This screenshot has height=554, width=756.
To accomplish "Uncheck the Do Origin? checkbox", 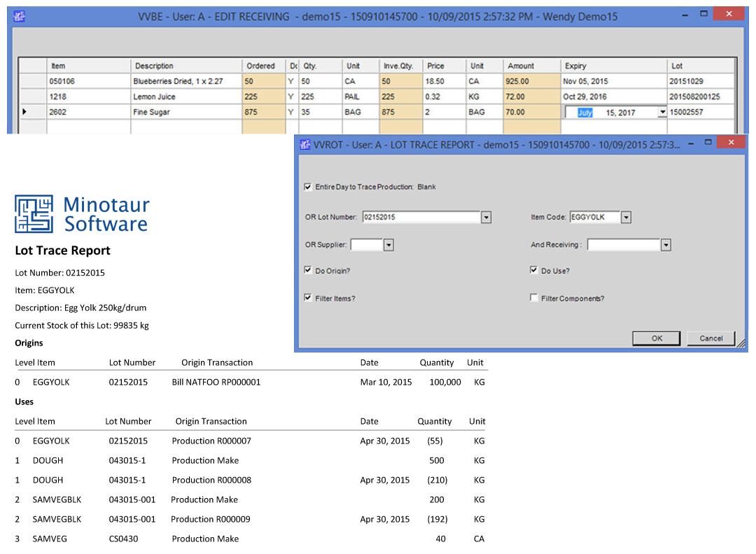I will 309,270.
